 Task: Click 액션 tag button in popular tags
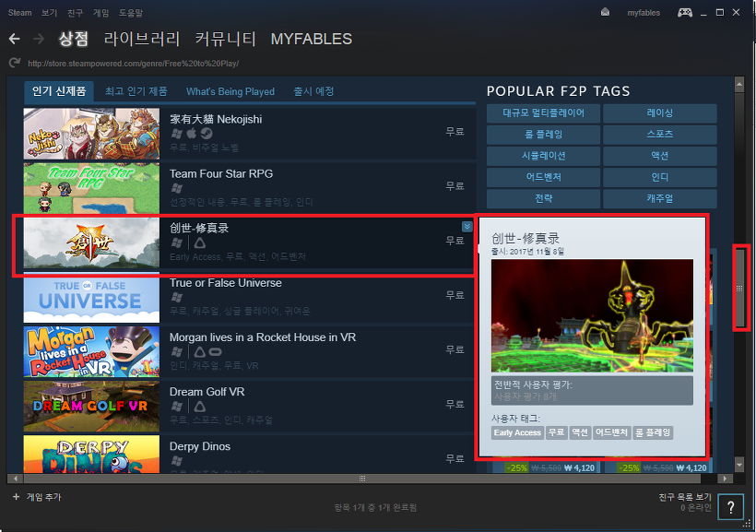click(660, 156)
